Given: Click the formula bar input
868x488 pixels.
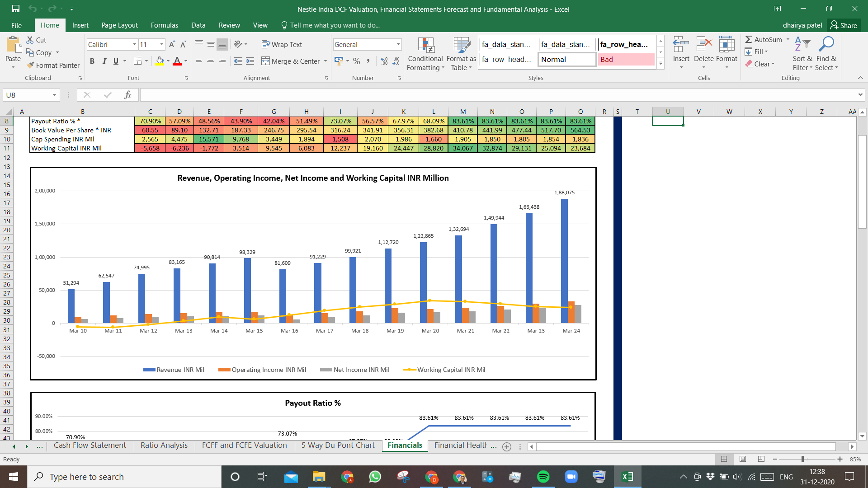Looking at the screenshot, I should click(497, 95).
